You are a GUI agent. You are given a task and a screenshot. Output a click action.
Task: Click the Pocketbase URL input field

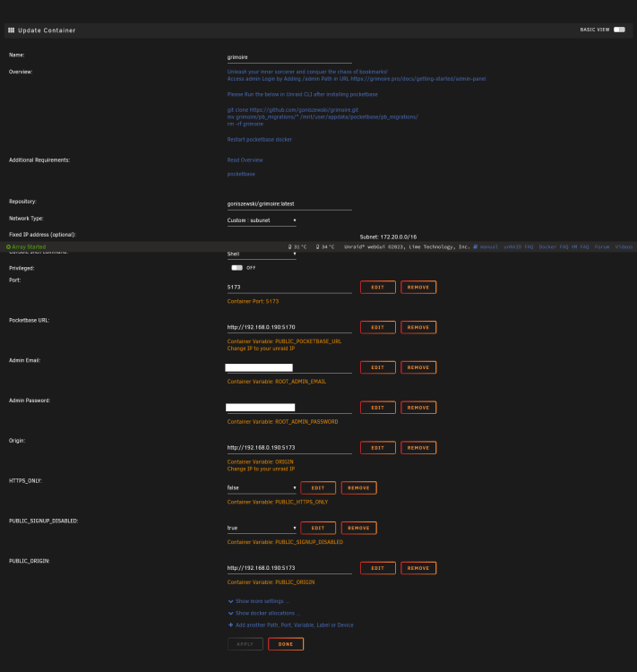tap(289, 327)
